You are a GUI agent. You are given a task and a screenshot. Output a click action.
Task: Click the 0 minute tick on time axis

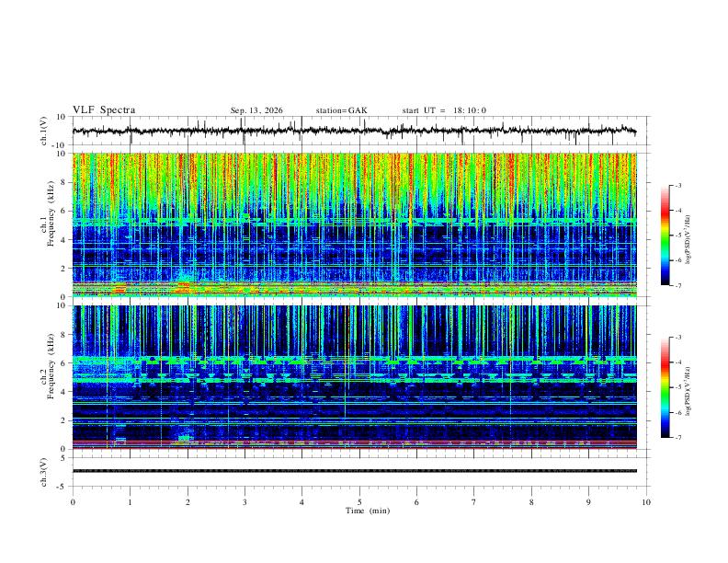tap(73, 502)
